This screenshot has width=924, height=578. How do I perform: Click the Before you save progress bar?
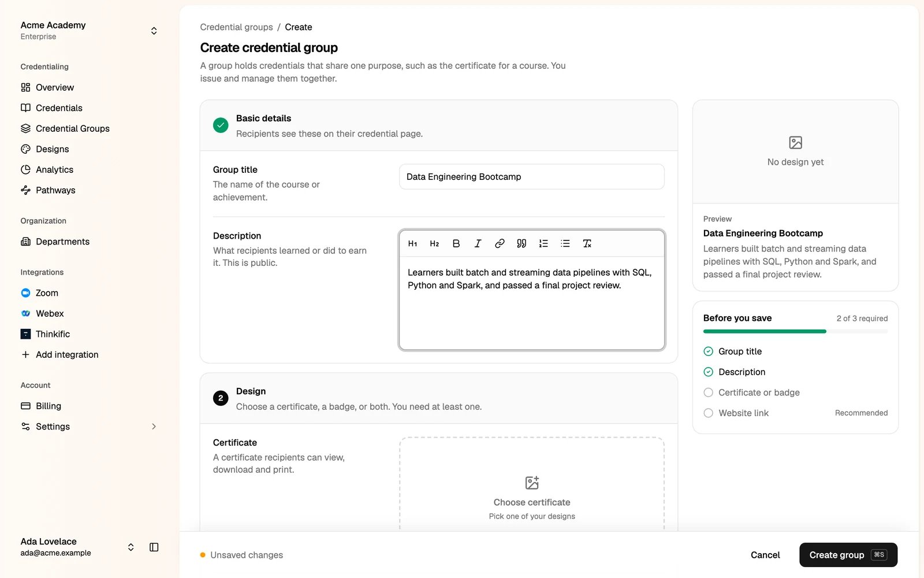coord(795,331)
